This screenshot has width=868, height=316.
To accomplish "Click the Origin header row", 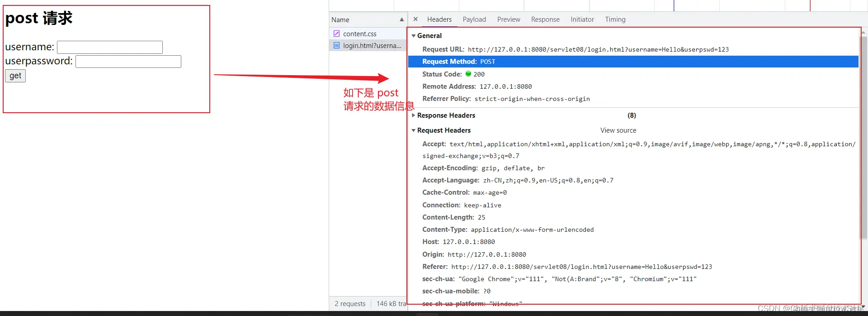I will (633, 254).
